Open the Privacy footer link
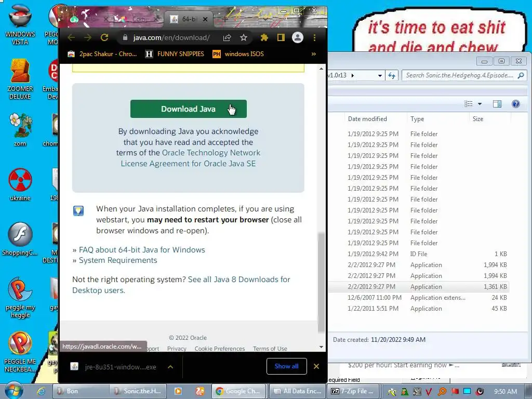The width and height of the screenshot is (532, 399). click(x=177, y=349)
